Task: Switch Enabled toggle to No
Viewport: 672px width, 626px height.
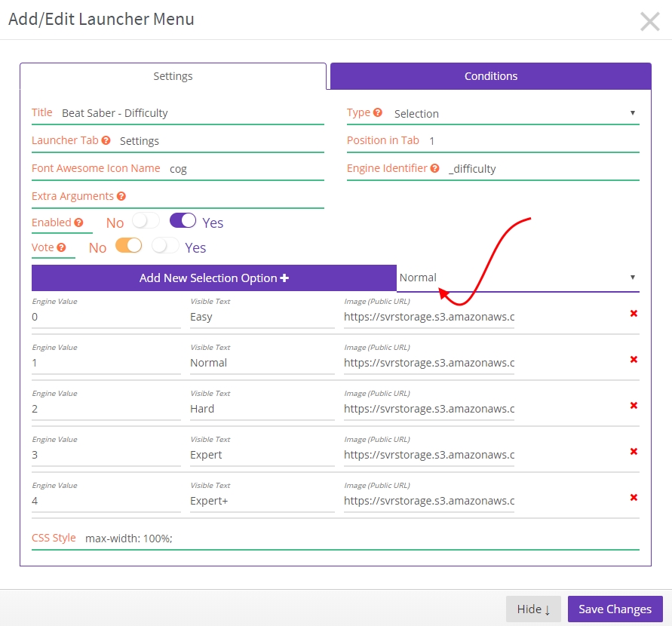Action: pos(146,221)
